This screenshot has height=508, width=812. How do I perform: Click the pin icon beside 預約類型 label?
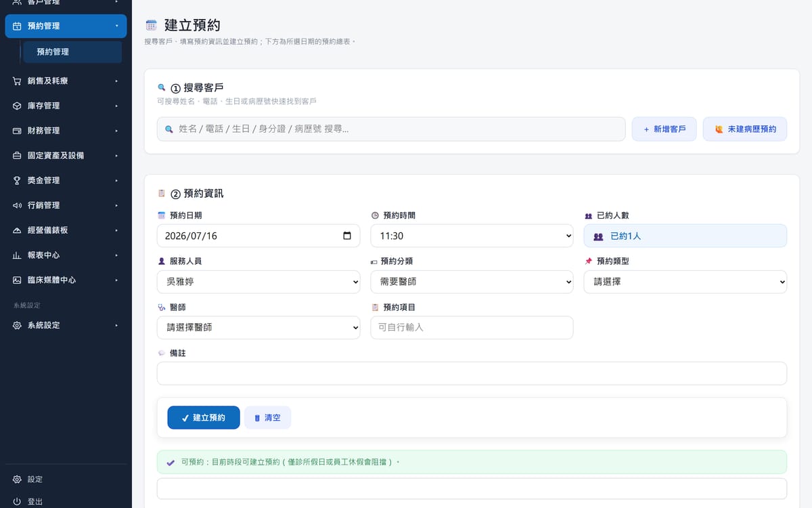click(588, 261)
